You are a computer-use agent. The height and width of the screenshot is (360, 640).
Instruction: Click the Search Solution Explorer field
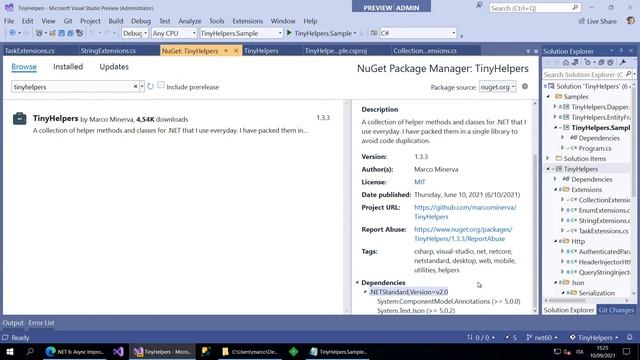(584, 74)
